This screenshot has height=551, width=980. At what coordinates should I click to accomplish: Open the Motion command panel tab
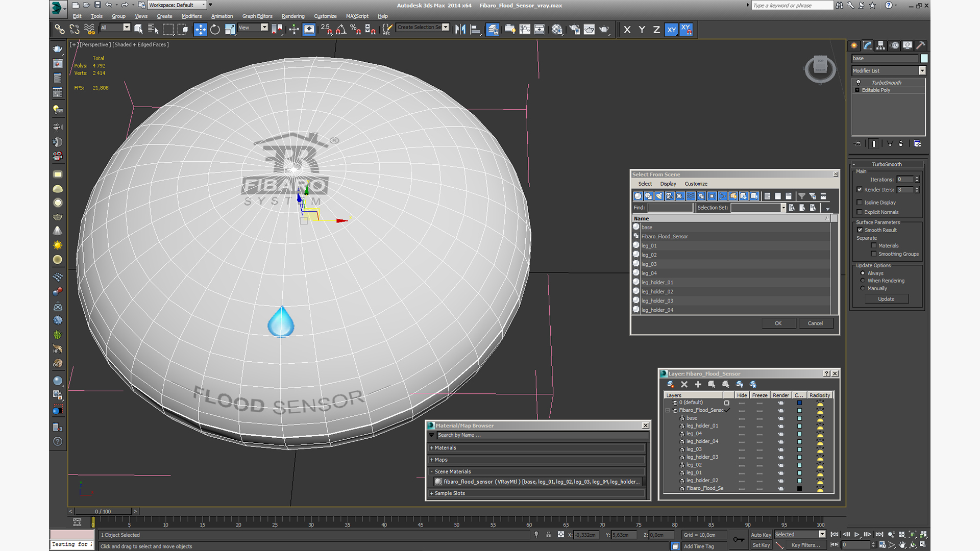pos(894,45)
